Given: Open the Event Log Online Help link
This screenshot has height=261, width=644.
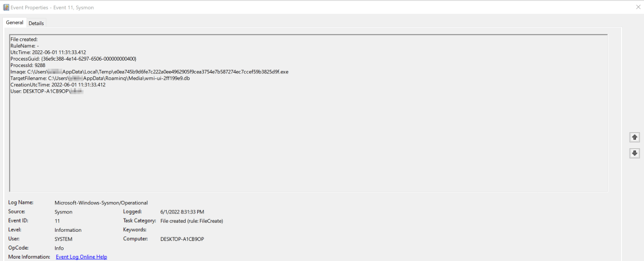Looking at the screenshot, I should point(81,257).
